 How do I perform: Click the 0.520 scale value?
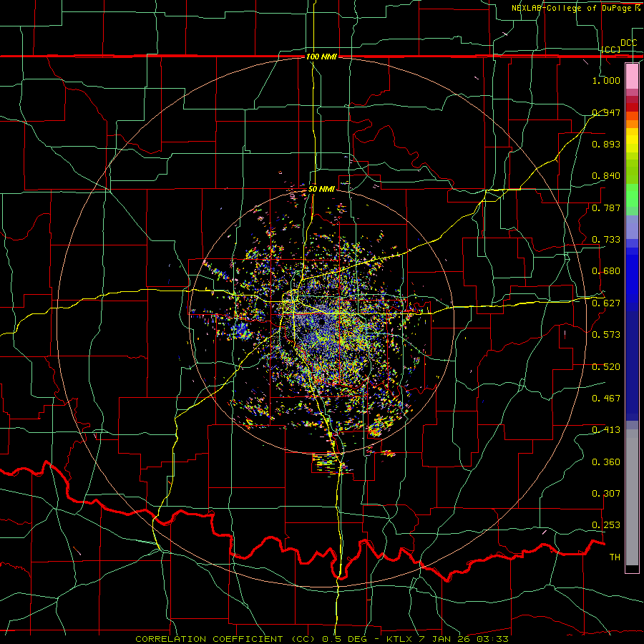point(606,367)
